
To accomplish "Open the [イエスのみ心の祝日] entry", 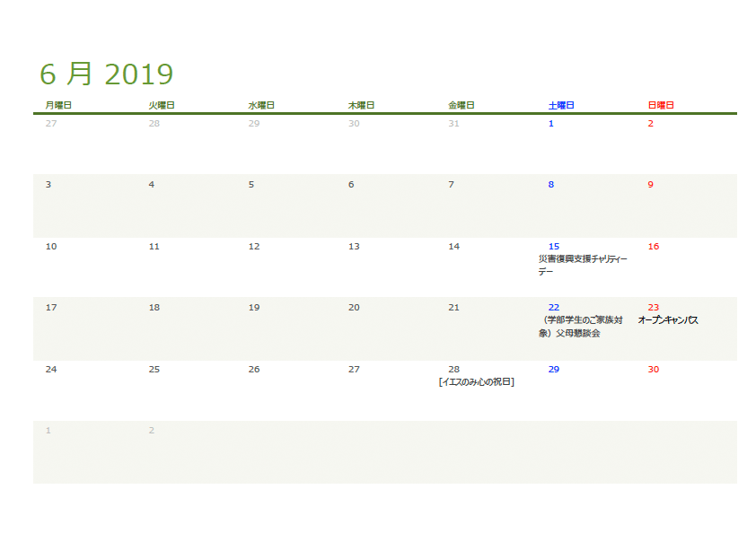I will point(477,381).
